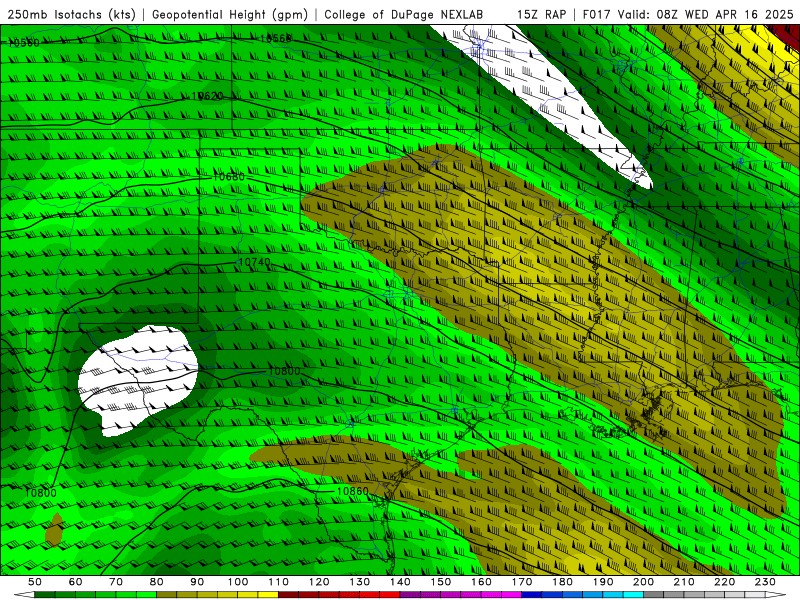Select the 90 knot color bar label
Viewport: 800px width, 600px height.
[197, 582]
